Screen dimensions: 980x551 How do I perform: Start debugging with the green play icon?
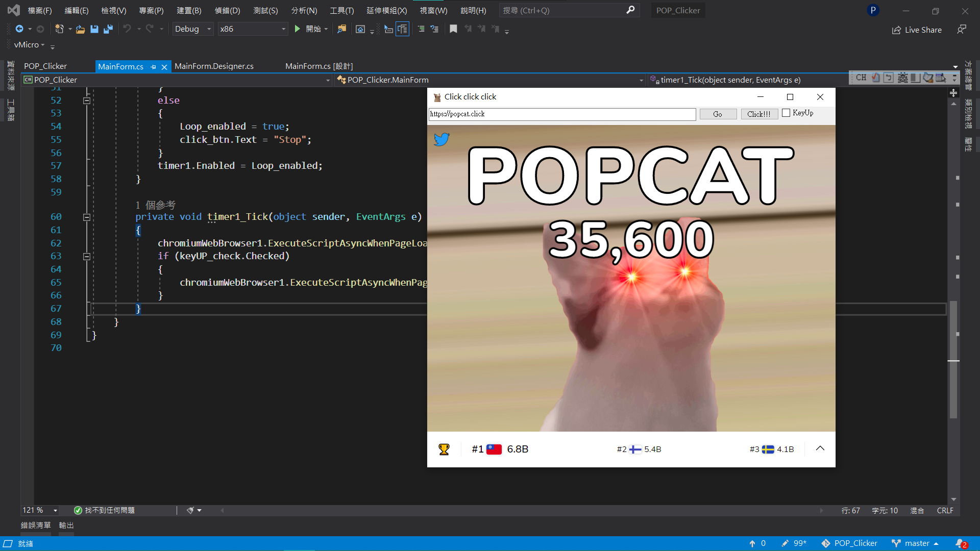tap(298, 29)
